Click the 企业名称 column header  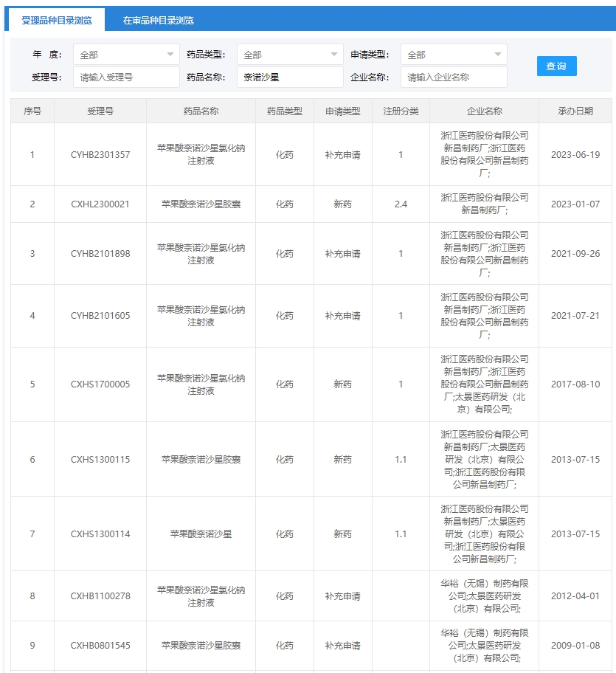[484, 111]
